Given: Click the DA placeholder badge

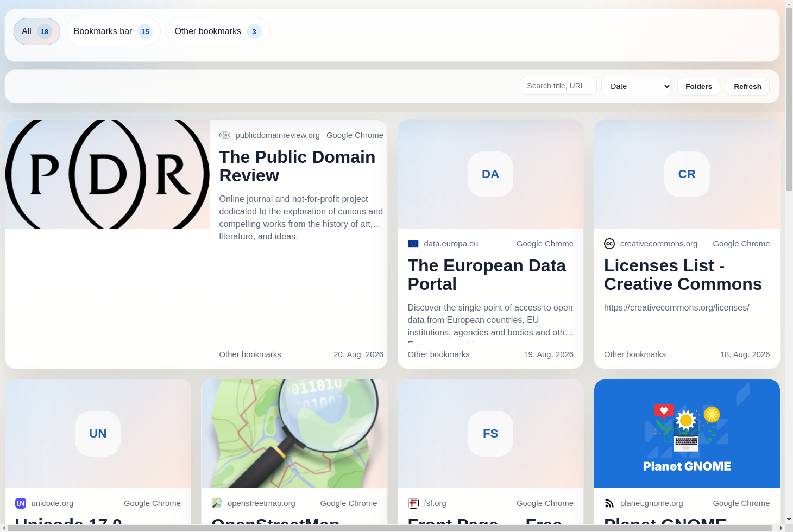Looking at the screenshot, I should (x=490, y=174).
